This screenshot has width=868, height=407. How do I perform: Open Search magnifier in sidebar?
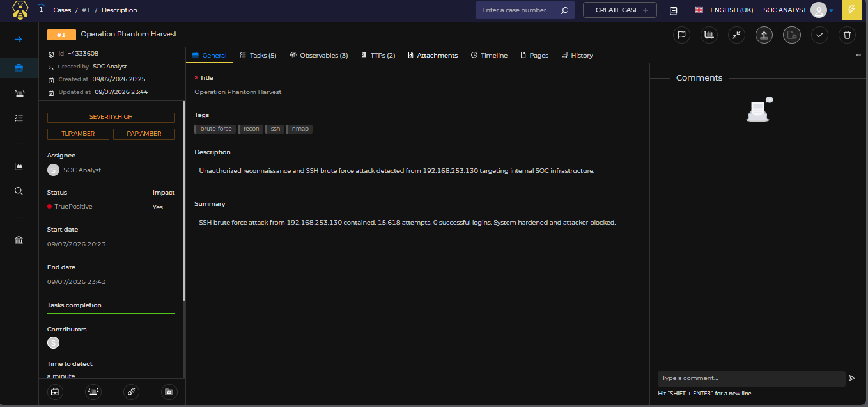coord(19,191)
